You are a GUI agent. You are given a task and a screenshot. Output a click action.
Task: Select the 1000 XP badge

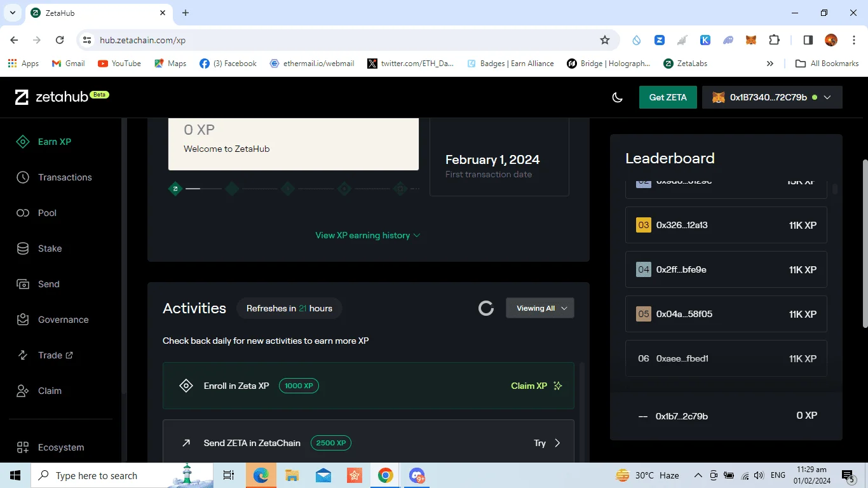coord(299,386)
